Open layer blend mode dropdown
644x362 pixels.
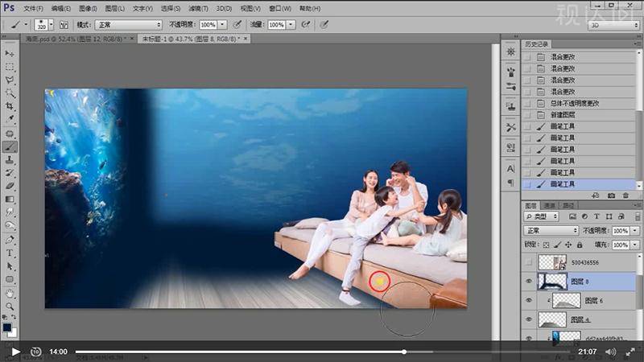551,231
